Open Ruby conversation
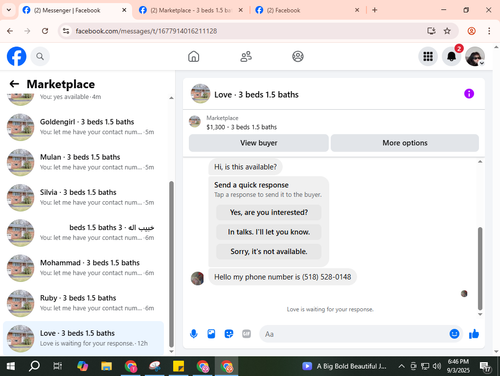The width and height of the screenshot is (500, 376). coord(83,303)
